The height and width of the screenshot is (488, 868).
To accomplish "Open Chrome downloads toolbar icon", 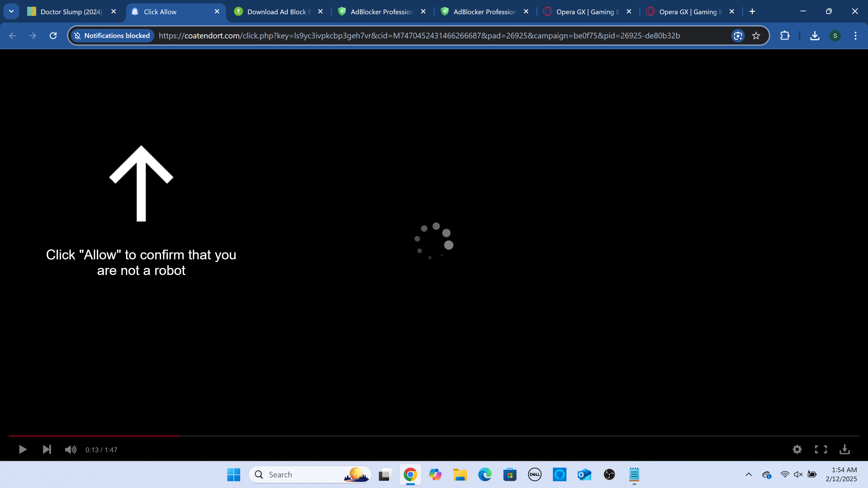I will pos(815,36).
